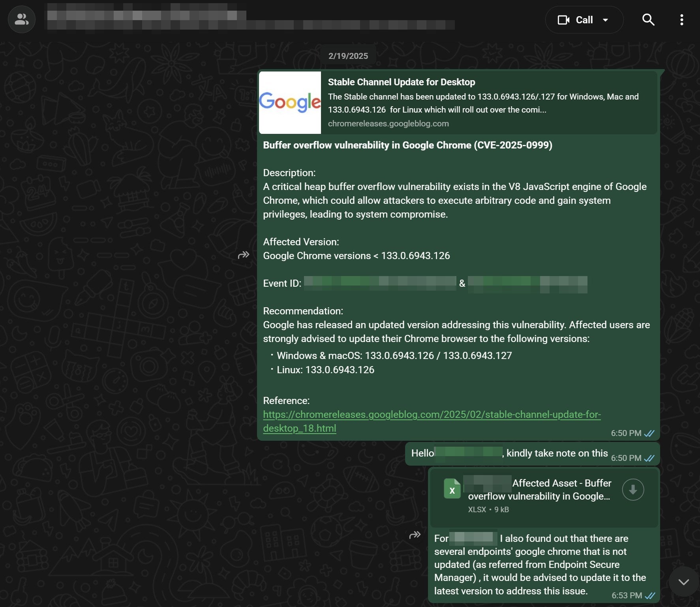Click the 2/19/2025 date chip
This screenshot has width=700, height=607.
pos(348,55)
